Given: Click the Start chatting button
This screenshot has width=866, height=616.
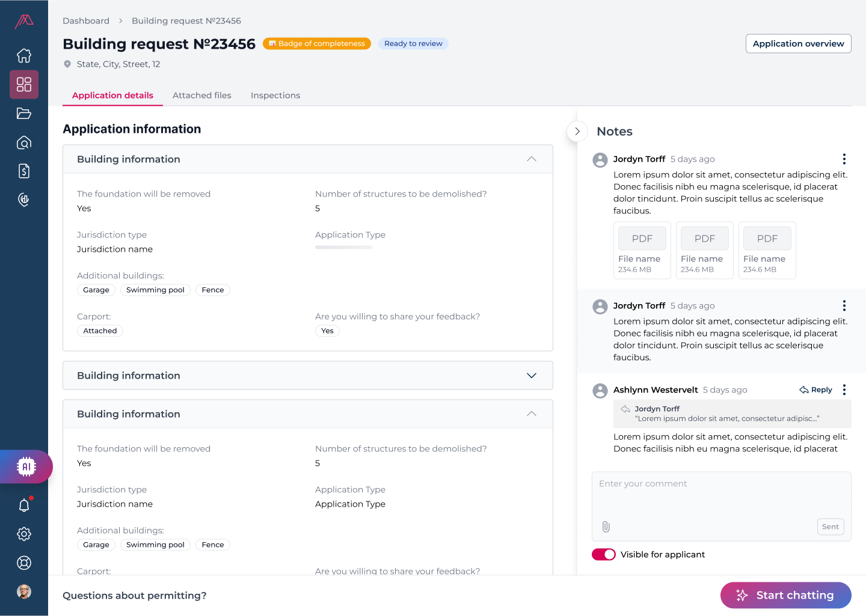Looking at the screenshot, I should click(x=785, y=596).
